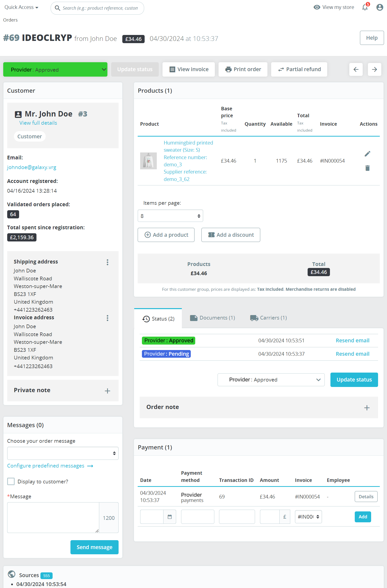
Task: Delete product using the trash icon
Action: tap(367, 168)
